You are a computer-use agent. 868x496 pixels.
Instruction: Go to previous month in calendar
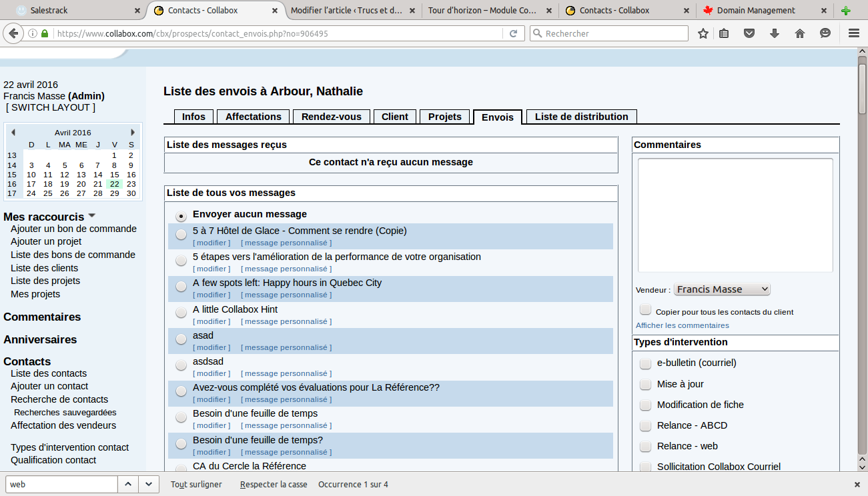[x=13, y=133]
